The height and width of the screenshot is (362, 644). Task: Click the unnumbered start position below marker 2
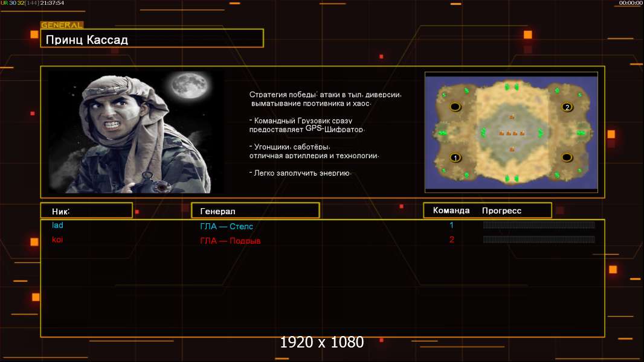tap(567, 157)
